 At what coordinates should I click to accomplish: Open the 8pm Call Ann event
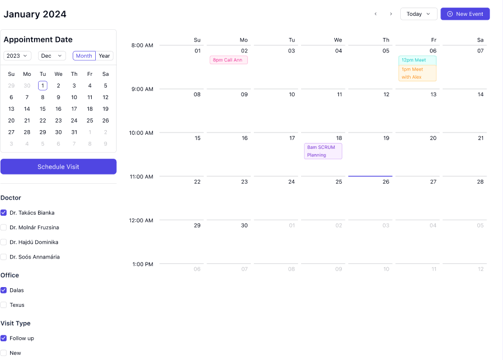229,60
